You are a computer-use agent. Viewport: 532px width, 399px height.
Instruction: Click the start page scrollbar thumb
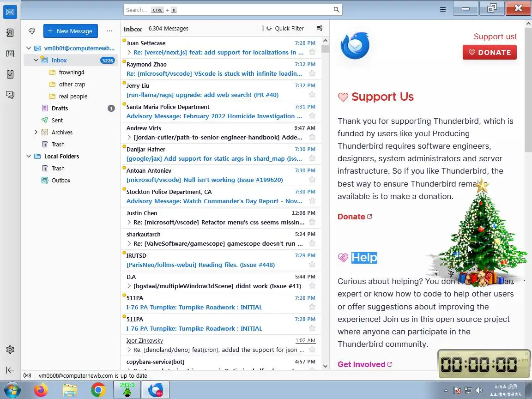coord(528,90)
